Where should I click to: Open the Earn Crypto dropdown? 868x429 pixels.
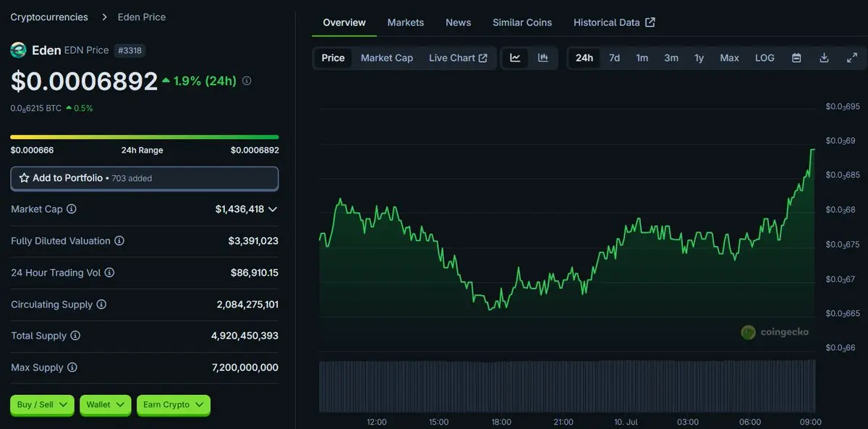[x=174, y=404]
